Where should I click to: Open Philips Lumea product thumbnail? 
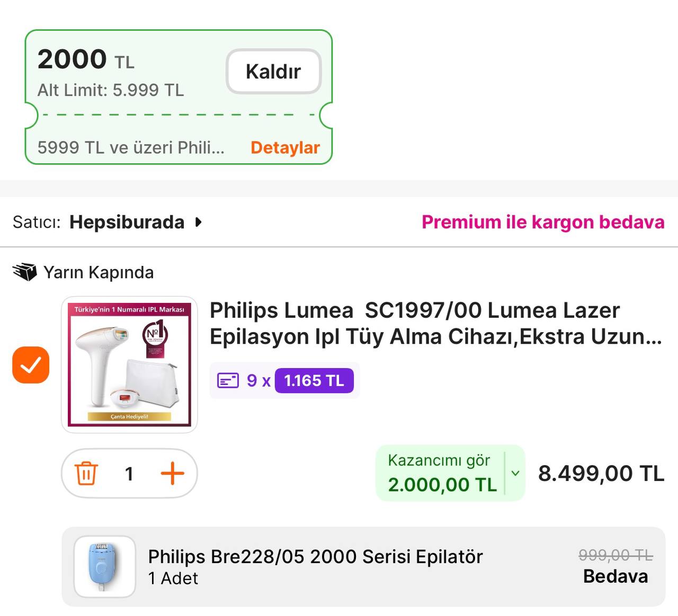pyautogui.click(x=129, y=364)
